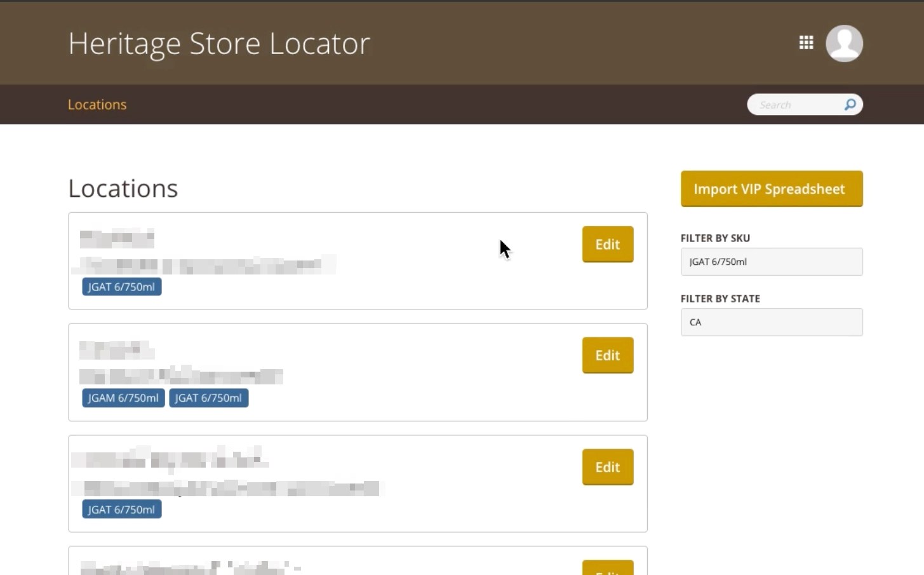Open the Filter by SKU field
This screenshot has height=575, width=924.
(770, 261)
